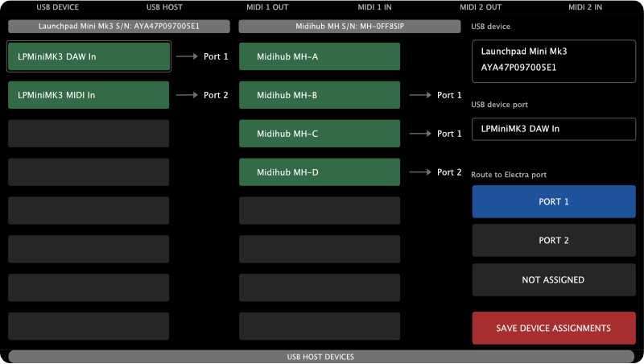Select the LPMiniMK3 MIDI In port
Screen dimensions: 644x364
(x=89, y=95)
